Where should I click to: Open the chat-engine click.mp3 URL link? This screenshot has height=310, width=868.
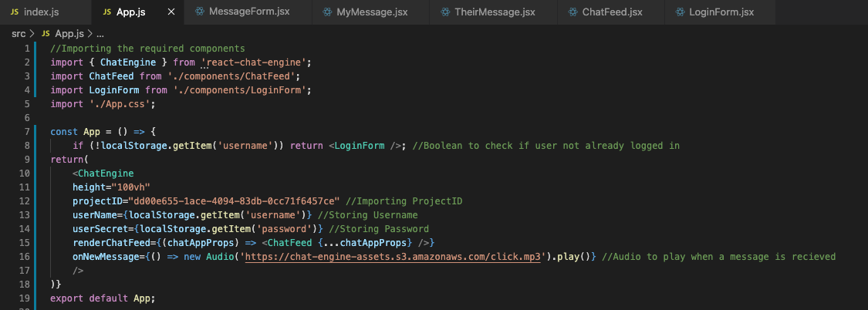pos(392,256)
